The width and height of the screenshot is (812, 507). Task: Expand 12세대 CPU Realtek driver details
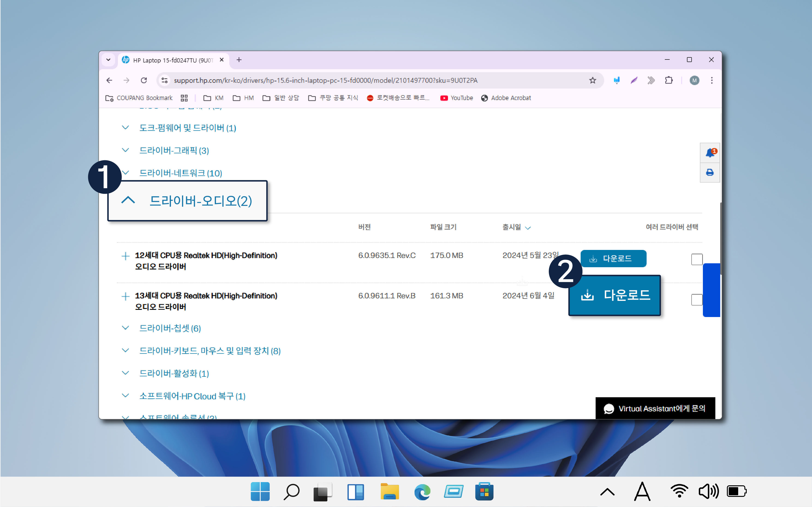tap(125, 256)
